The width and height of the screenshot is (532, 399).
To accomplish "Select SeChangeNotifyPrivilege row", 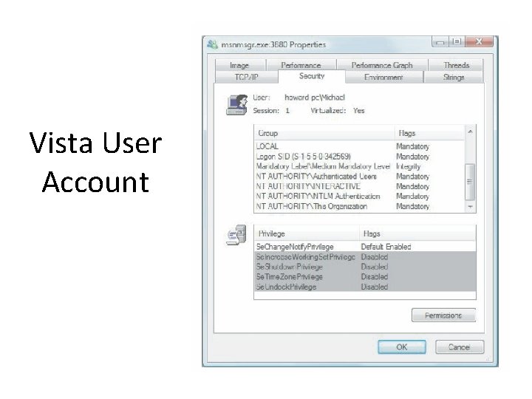I will (365, 247).
